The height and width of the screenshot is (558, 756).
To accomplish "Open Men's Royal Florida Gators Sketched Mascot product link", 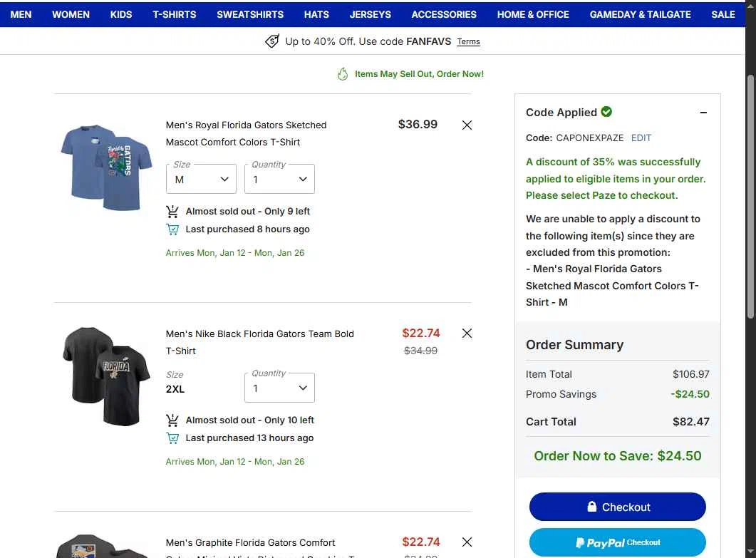I will 246,133.
